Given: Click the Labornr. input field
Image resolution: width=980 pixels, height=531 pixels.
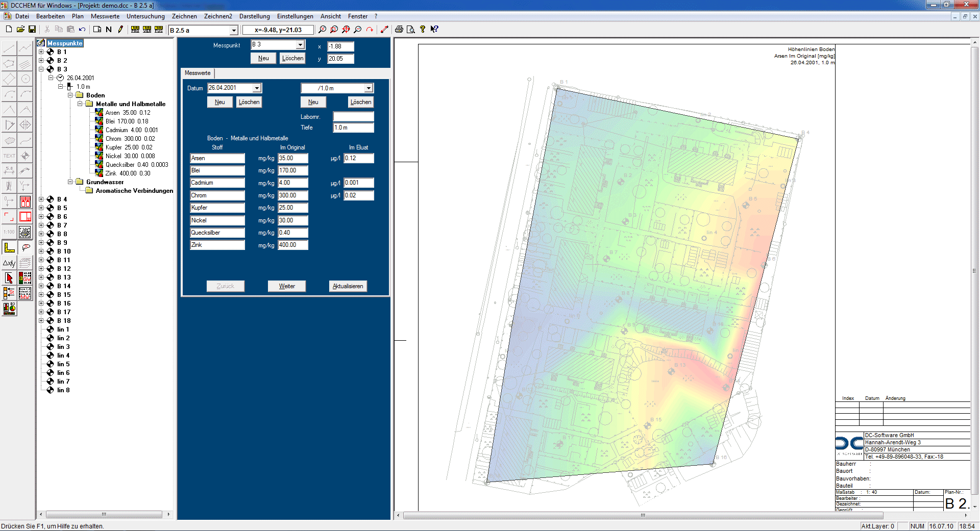Looking at the screenshot, I should [353, 116].
